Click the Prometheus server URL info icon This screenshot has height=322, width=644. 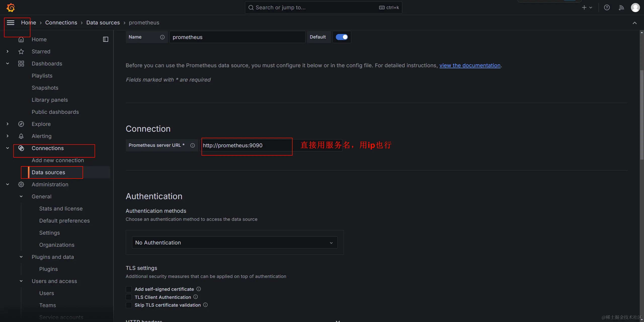pyautogui.click(x=192, y=145)
